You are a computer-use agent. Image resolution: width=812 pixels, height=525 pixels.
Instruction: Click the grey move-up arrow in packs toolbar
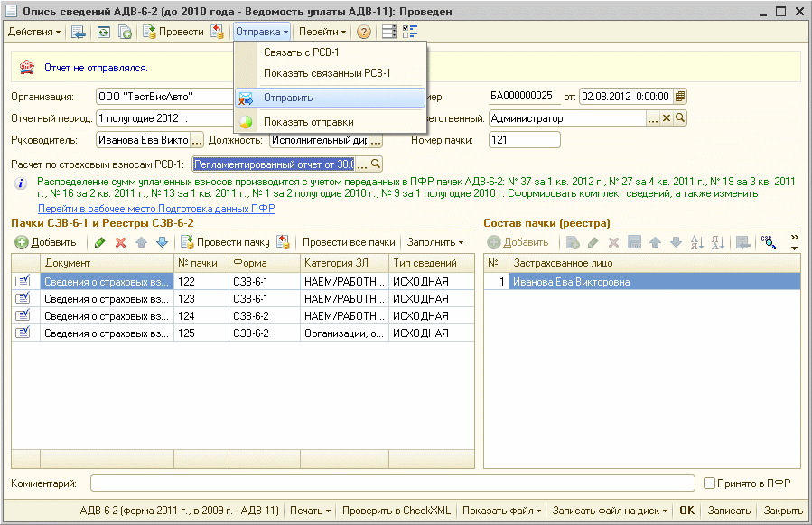(x=142, y=242)
